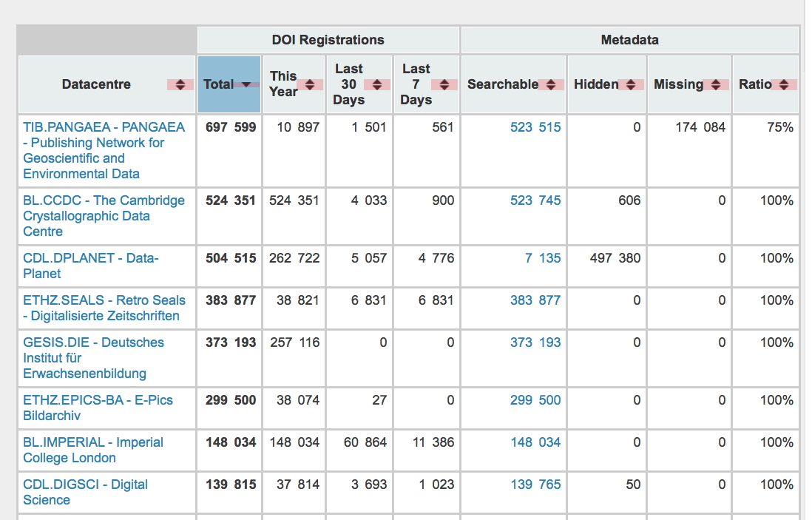Click searchable count 523 515 for PANGAEA

click(x=535, y=127)
